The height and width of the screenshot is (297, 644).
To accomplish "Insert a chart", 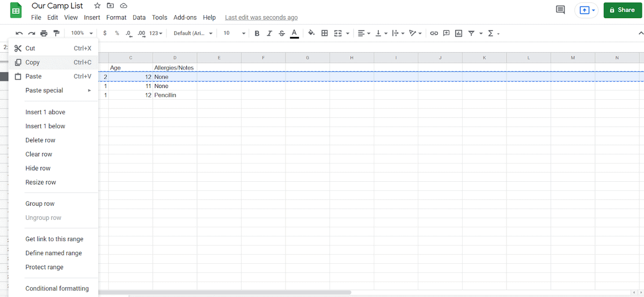I will (x=459, y=33).
